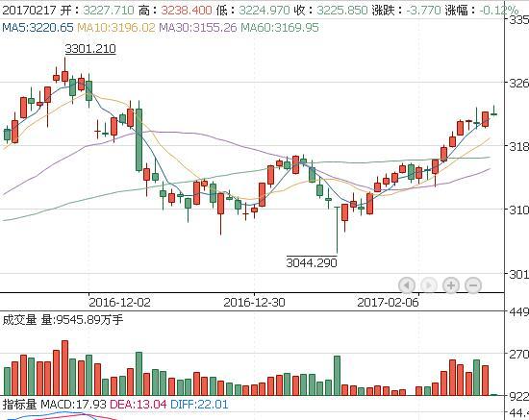The height and width of the screenshot is (420, 529).
Task: Click the 2016-12-30 date axis label
Action: tap(254, 302)
